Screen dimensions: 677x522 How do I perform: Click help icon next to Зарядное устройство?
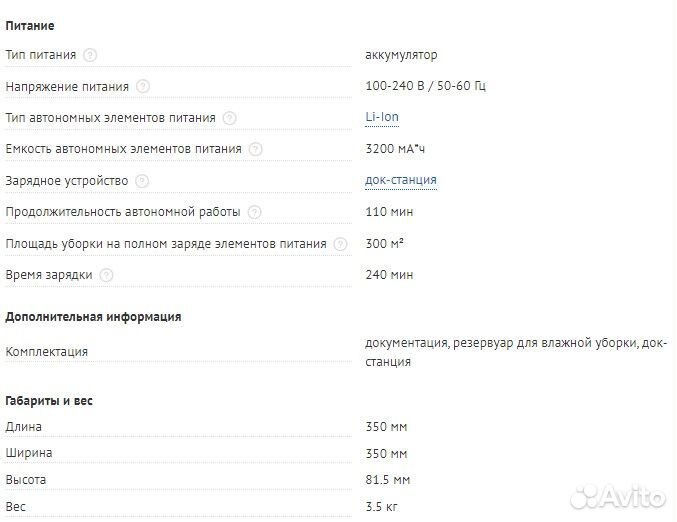tap(142, 181)
